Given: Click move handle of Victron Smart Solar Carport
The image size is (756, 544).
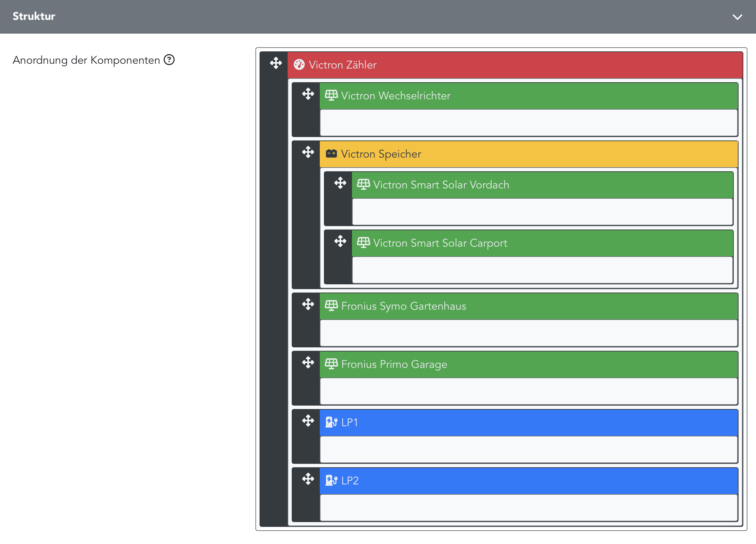Looking at the screenshot, I should pos(340,241).
